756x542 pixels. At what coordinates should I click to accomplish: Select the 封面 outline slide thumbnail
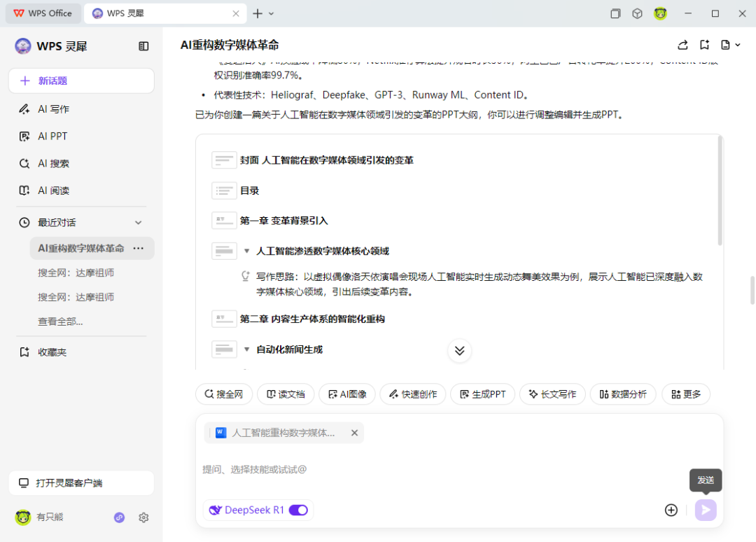[x=224, y=160]
